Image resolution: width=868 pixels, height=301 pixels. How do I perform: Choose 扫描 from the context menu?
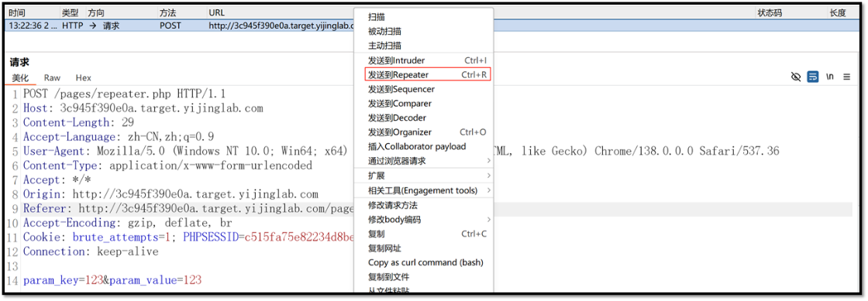click(423, 17)
